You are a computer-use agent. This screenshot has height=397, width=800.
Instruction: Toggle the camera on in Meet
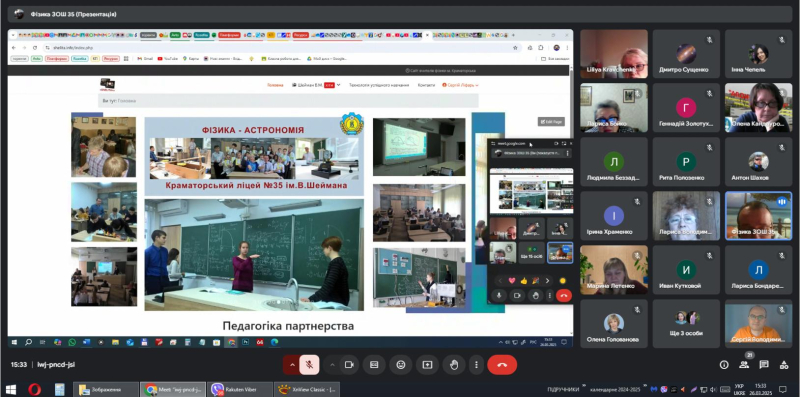[x=349, y=365]
